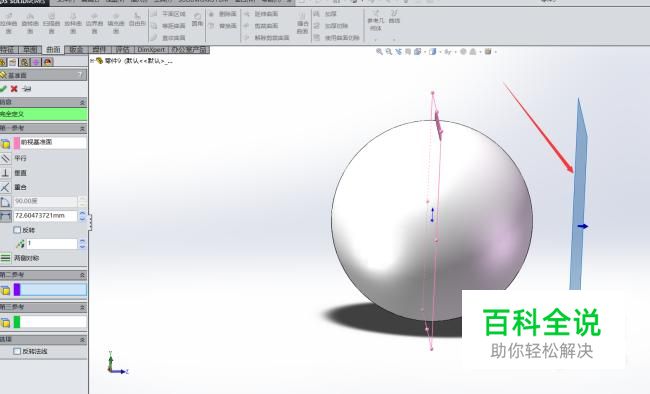
Task: Click the 放样曲面 lofted surface tool
Action: (x=73, y=23)
